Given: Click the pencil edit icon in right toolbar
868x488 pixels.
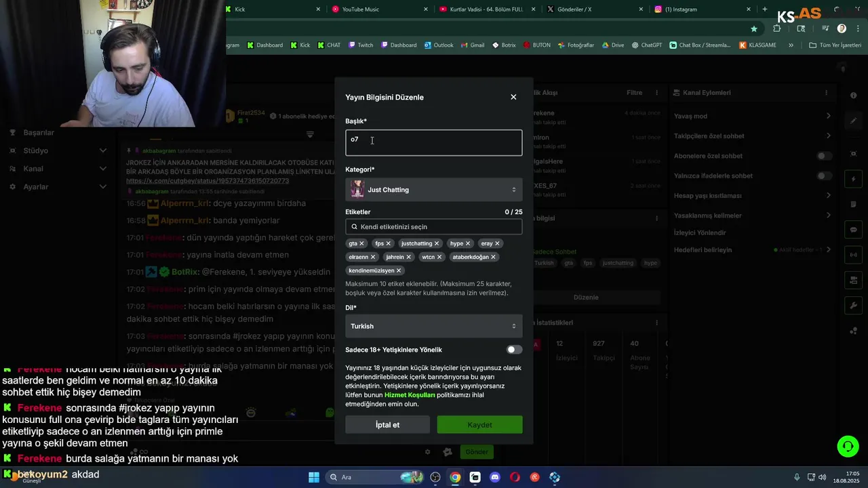Looking at the screenshot, I should click(854, 121).
